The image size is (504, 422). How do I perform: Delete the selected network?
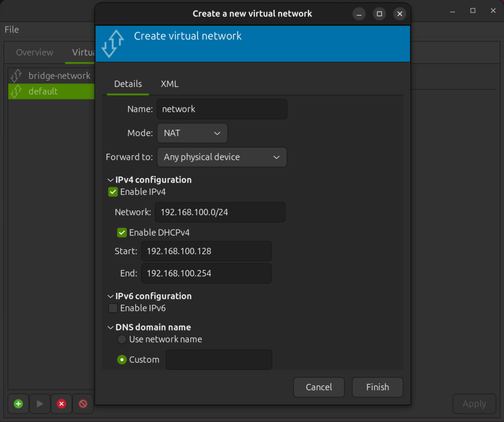click(61, 404)
